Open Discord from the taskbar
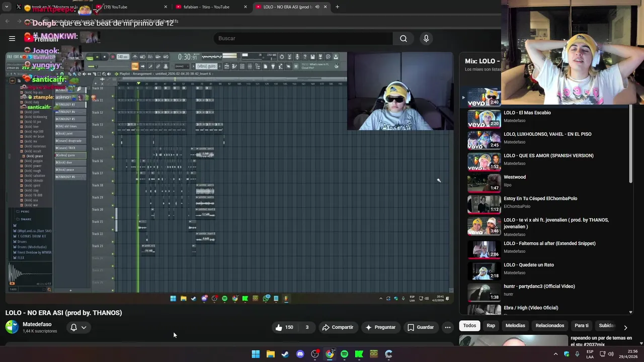 click(300, 354)
